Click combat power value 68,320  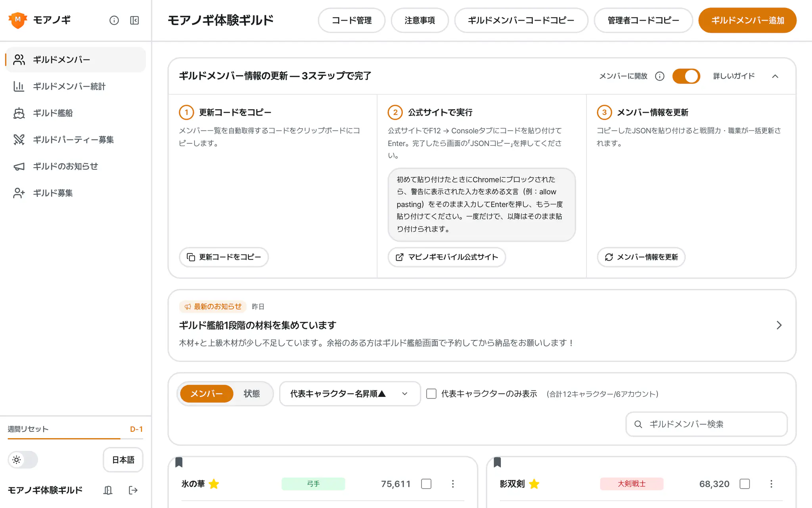tap(714, 484)
